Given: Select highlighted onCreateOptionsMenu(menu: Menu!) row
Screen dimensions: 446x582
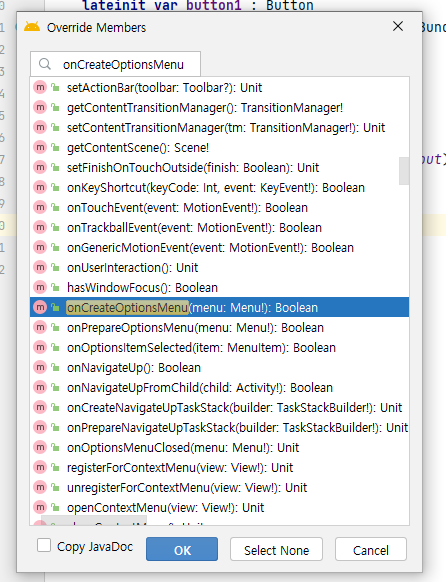Looking at the screenshot, I should pos(219,307).
